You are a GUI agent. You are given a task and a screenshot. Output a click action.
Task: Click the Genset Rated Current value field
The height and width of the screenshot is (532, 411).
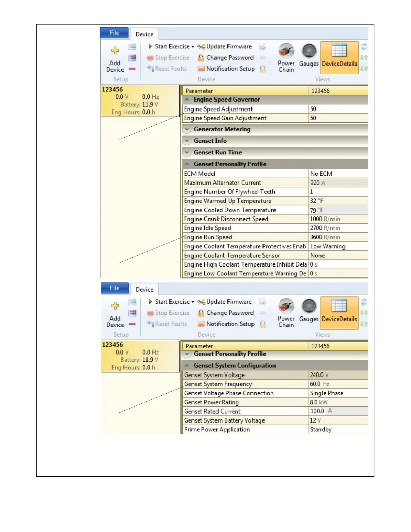coord(338,411)
